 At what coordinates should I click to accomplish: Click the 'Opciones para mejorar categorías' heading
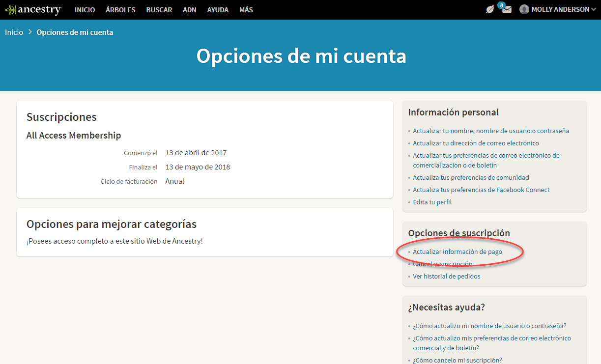(112, 224)
